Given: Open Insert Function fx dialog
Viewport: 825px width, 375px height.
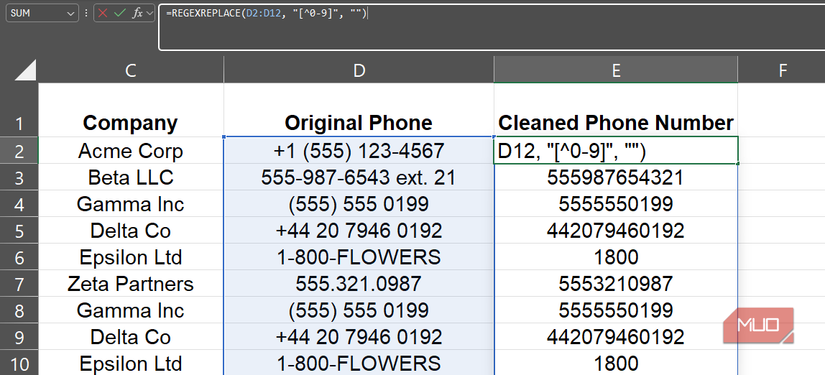Looking at the screenshot, I should pyautogui.click(x=137, y=13).
